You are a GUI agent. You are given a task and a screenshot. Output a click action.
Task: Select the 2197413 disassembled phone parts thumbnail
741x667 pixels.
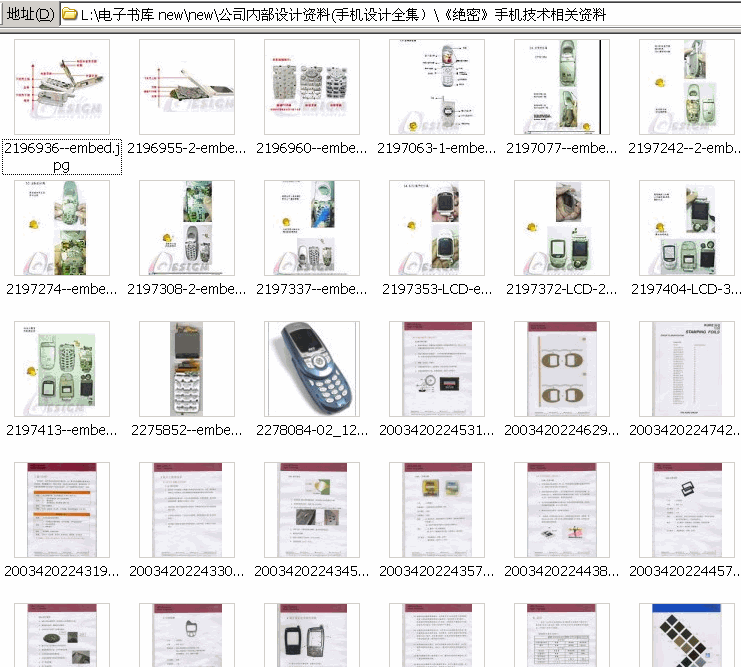[x=62, y=369]
